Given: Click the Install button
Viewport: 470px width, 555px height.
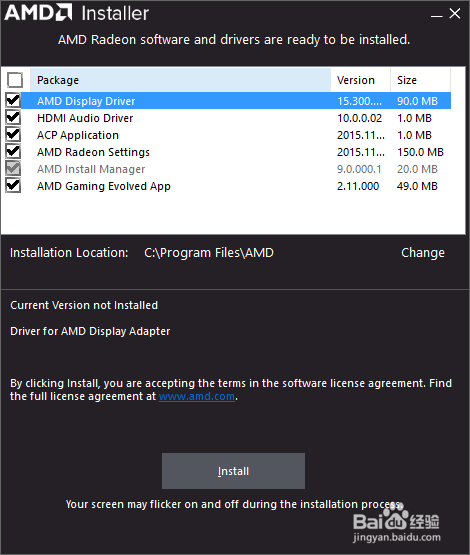Looking at the screenshot, I should pyautogui.click(x=233, y=471).
